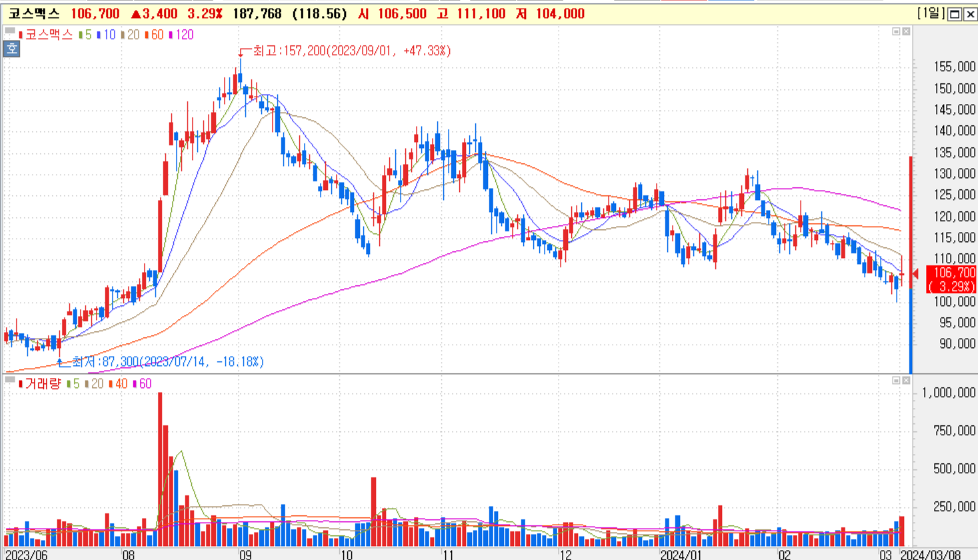This screenshot has width=978, height=560.
Task: Click the 코스맥스 stock name in header
Action: [34, 13]
